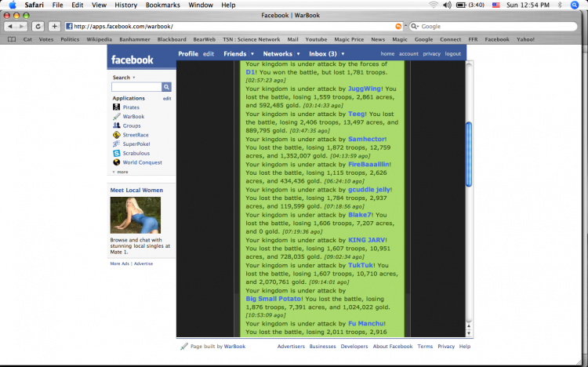Click the URL address field

click(x=234, y=26)
